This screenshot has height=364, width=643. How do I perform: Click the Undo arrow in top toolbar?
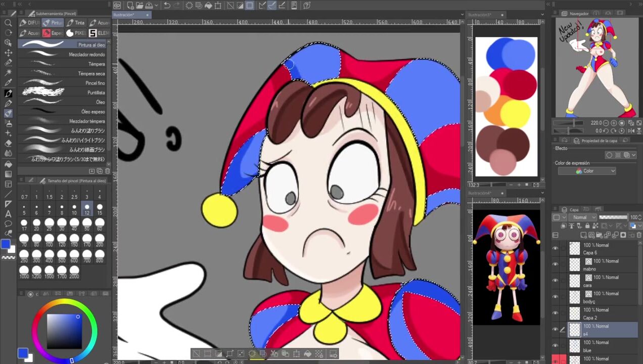tap(167, 6)
